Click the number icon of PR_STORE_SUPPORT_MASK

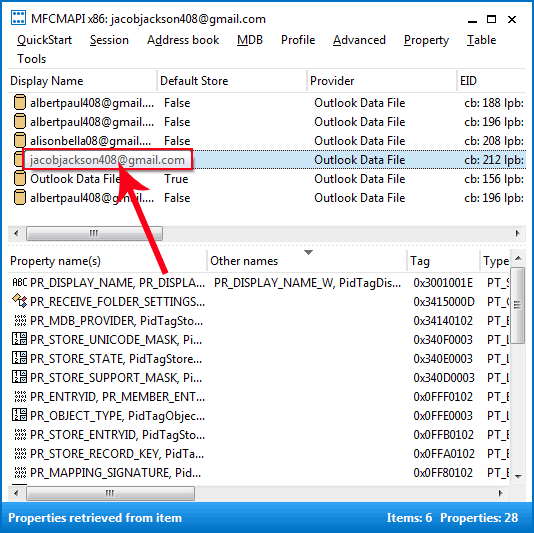[19, 377]
